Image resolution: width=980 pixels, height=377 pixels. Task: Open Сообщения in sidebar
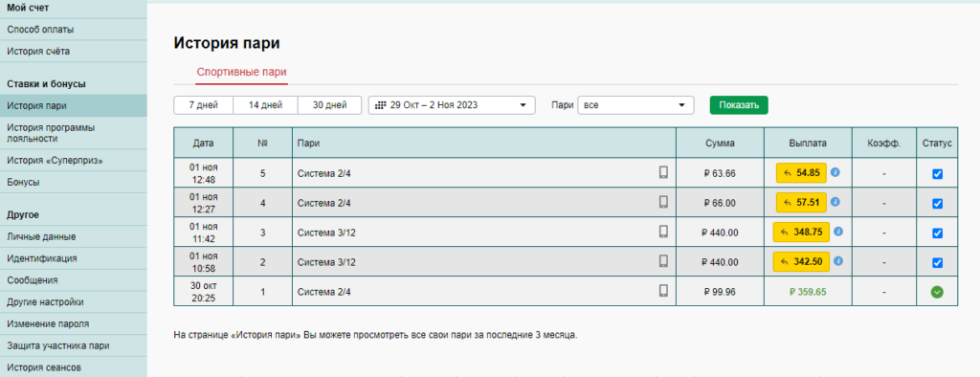click(73, 280)
